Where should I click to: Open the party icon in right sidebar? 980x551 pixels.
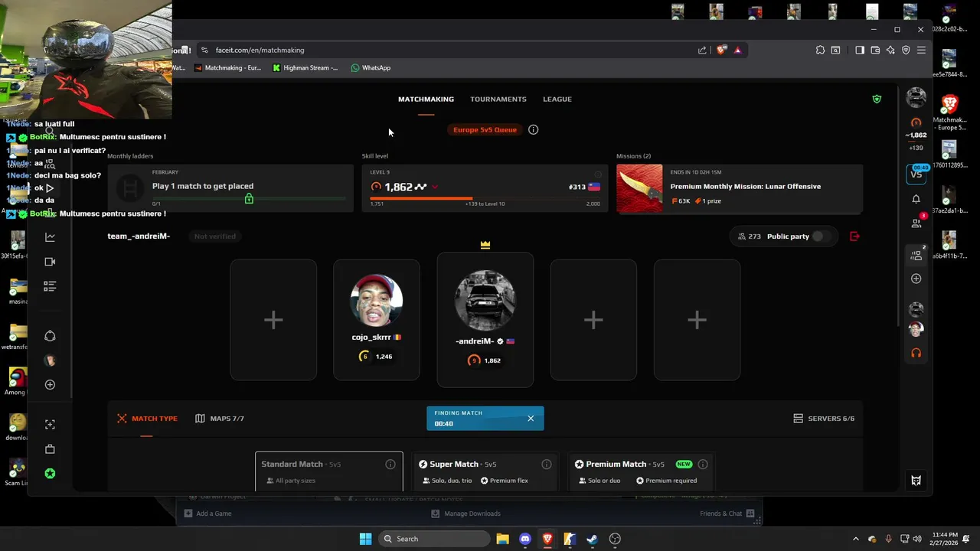[x=916, y=255]
